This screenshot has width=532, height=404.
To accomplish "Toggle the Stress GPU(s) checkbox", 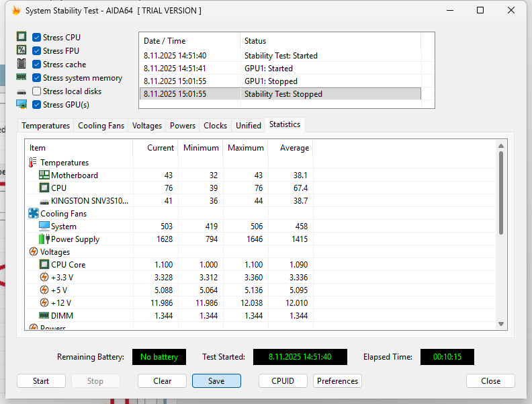I will (37, 105).
